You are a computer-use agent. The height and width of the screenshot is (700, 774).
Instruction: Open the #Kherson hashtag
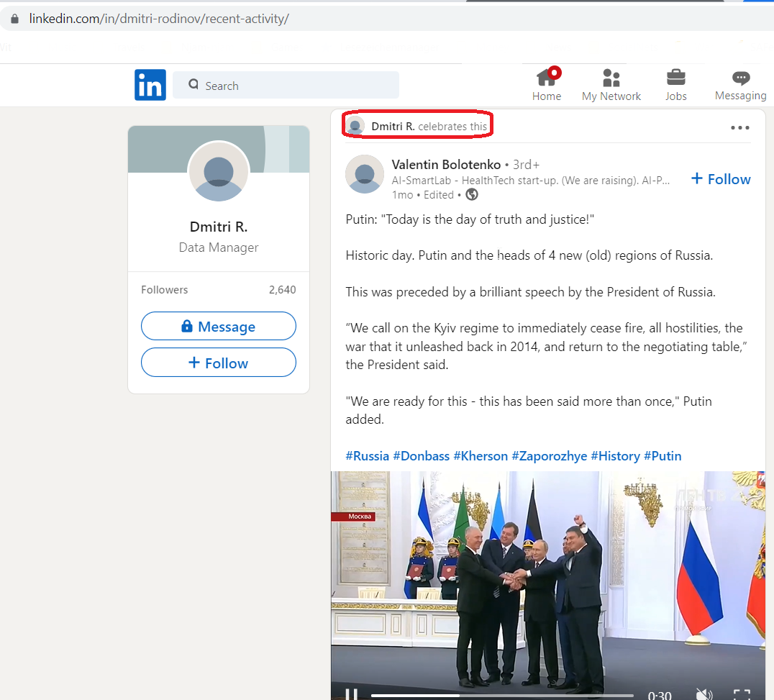(481, 455)
